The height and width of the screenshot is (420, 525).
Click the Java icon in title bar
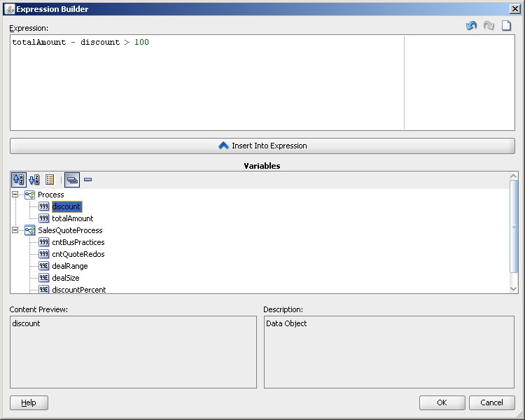10,9
